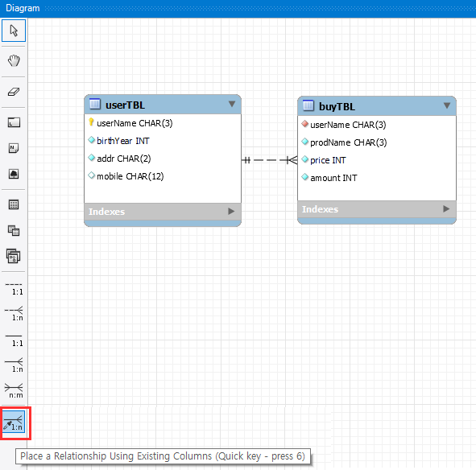Select the relationship line between tables

tap(270, 160)
